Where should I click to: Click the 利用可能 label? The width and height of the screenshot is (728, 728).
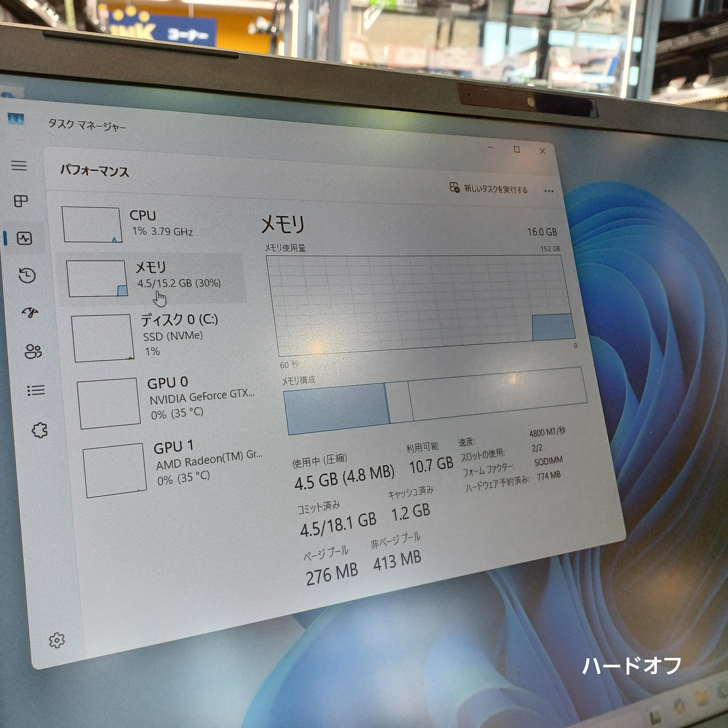coord(422,448)
